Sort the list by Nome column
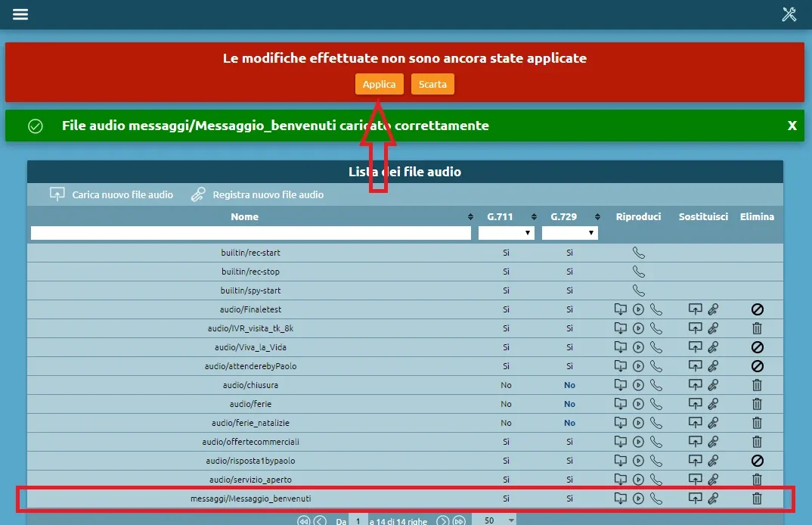This screenshot has width=812, height=525. coord(245,216)
